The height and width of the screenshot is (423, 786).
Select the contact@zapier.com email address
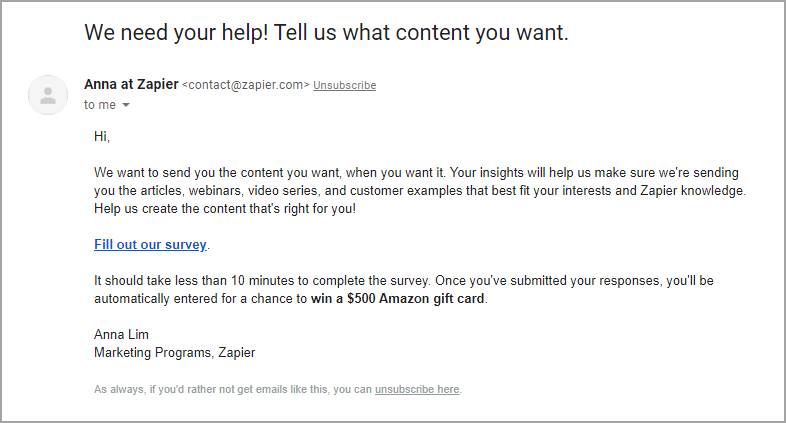246,86
